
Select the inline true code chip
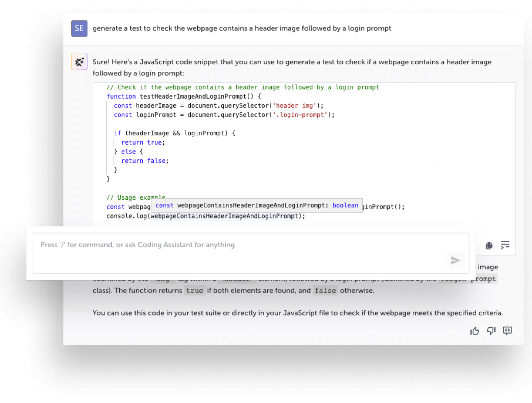(x=194, y=290)
